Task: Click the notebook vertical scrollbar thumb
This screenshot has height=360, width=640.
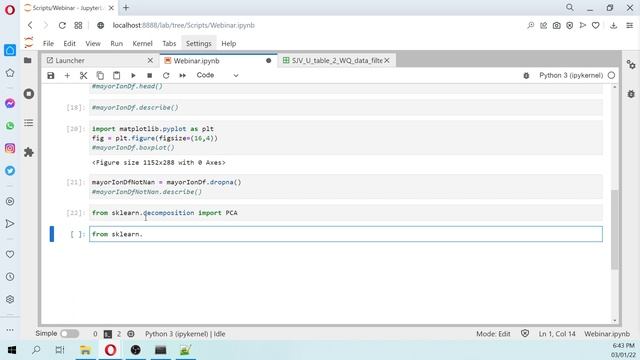Action: (615, 229)
